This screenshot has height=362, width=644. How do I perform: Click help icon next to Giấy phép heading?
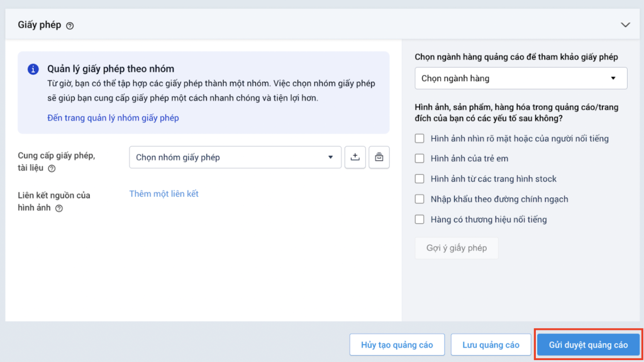70,26
